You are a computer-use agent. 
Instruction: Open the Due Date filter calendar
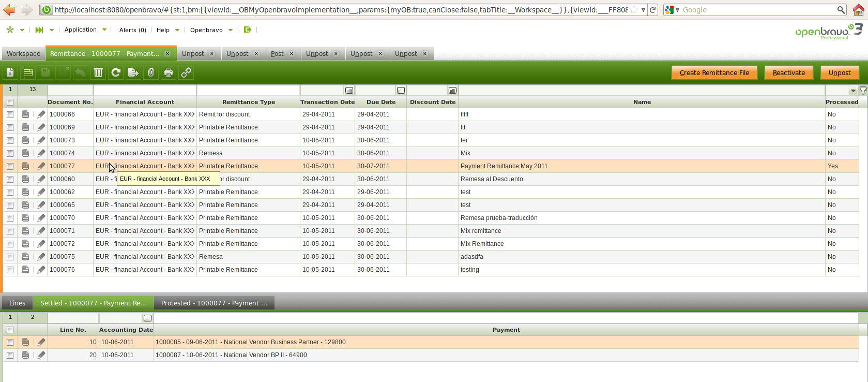tap(401, 91)
